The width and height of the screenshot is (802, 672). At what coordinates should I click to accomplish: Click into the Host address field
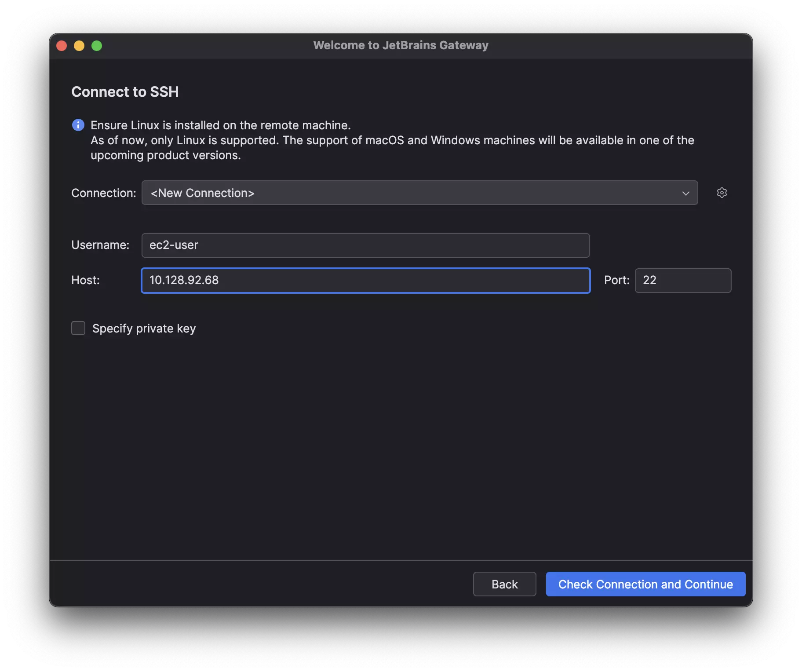click(365, 281)
